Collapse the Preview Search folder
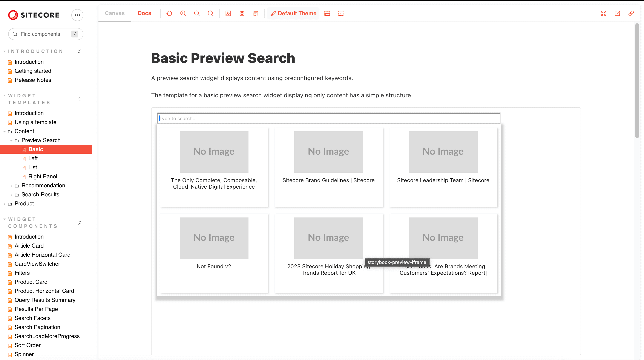The image size is (644, 360). click(41, 140)
